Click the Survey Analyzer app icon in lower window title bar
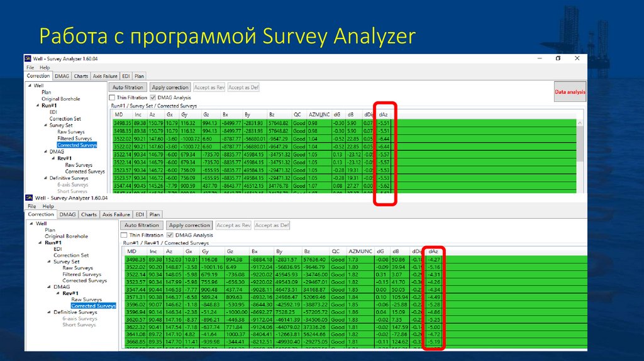This screenshot has width=644, height=361. [29, 198]
